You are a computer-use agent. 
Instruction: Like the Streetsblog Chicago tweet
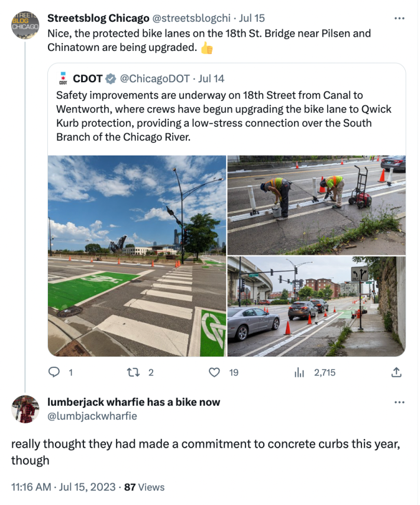[215, 373]
